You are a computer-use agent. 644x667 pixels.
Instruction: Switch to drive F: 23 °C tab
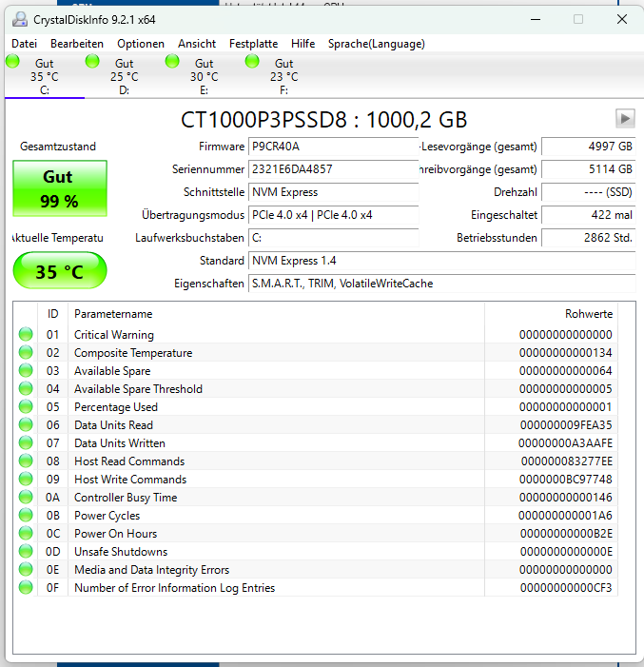click(x=284, y=76)
